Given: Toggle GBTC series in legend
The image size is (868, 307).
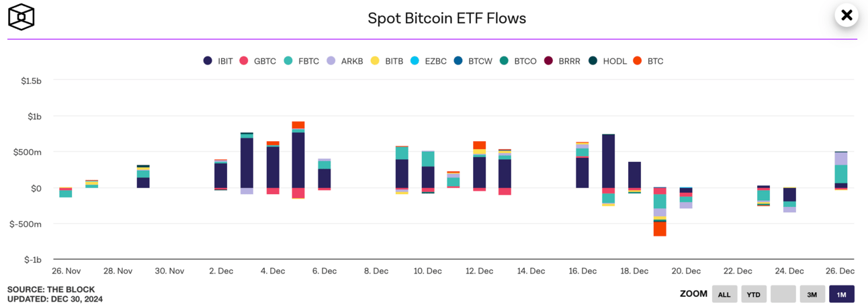Looking at the screenshot, I should coord(258,61).
